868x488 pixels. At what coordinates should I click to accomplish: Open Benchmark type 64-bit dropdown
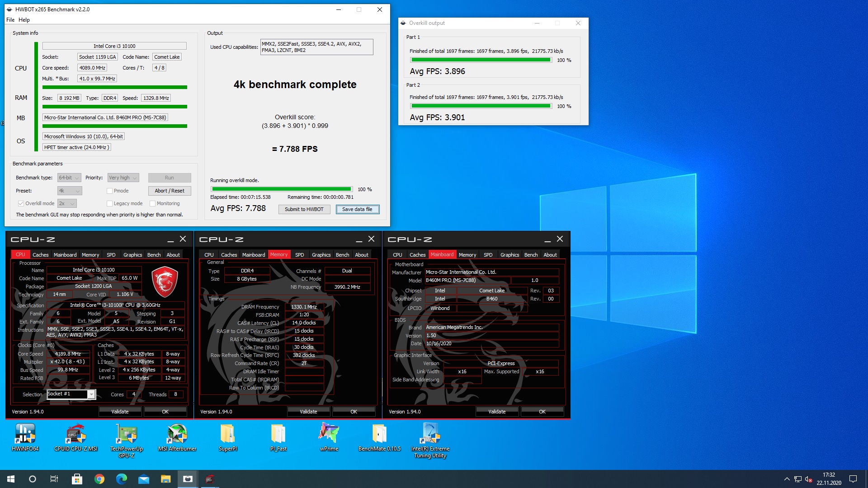click(x=69, y=178)
